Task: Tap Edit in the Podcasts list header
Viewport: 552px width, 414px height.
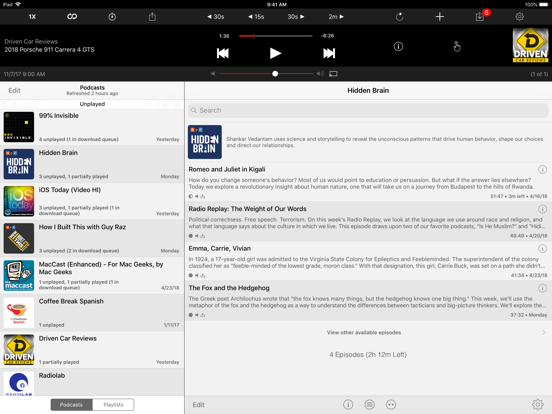Action: pyautogui.click(x=14, y=90)
